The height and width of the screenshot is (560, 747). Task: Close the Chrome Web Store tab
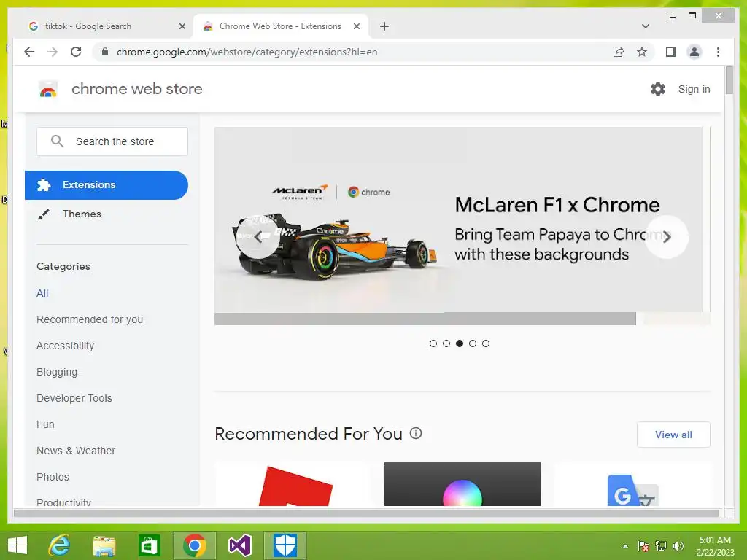356,26
